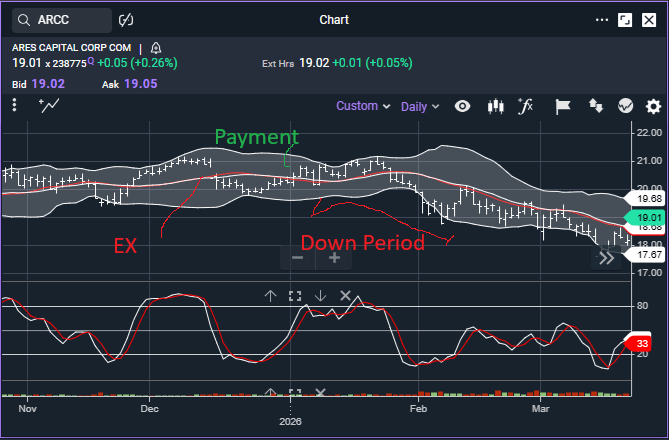The image size is (669, 440).
Task: Maximize the volume pane
Action: tap(295, 393)
